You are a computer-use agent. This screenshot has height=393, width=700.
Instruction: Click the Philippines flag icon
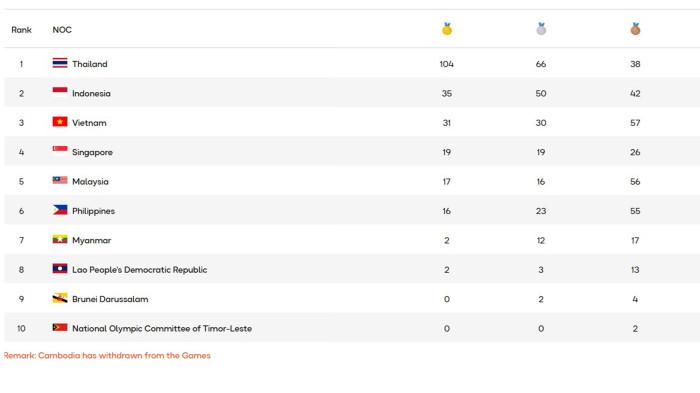[x=60, y=209]
